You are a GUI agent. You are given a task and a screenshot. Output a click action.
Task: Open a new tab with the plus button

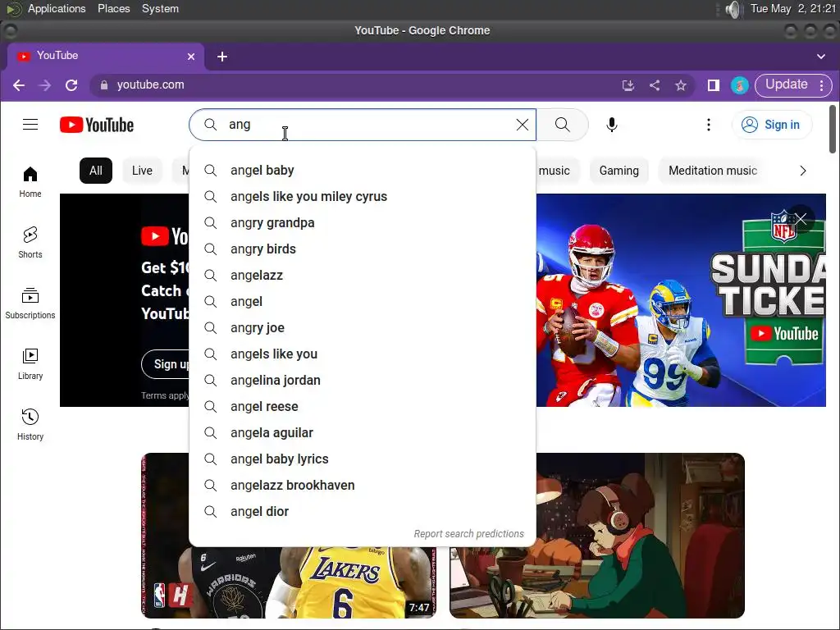coord(222,57)
